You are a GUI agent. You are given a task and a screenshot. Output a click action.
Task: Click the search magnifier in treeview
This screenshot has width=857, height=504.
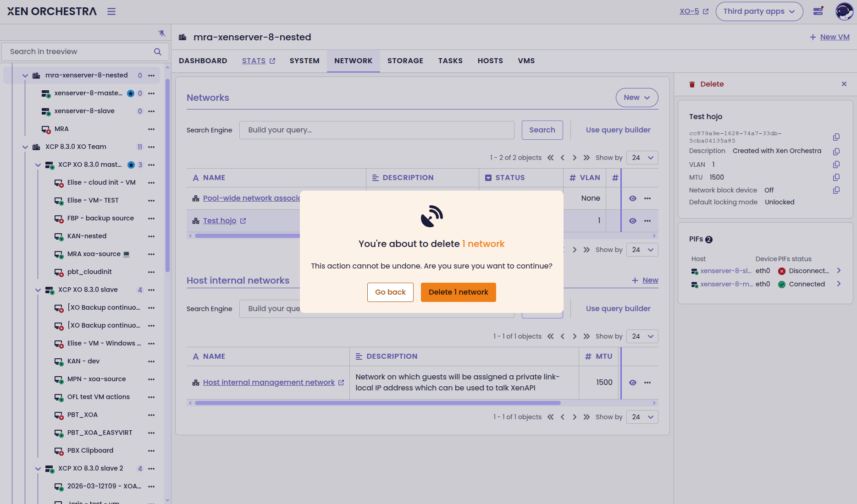click(x=158, y=52)
